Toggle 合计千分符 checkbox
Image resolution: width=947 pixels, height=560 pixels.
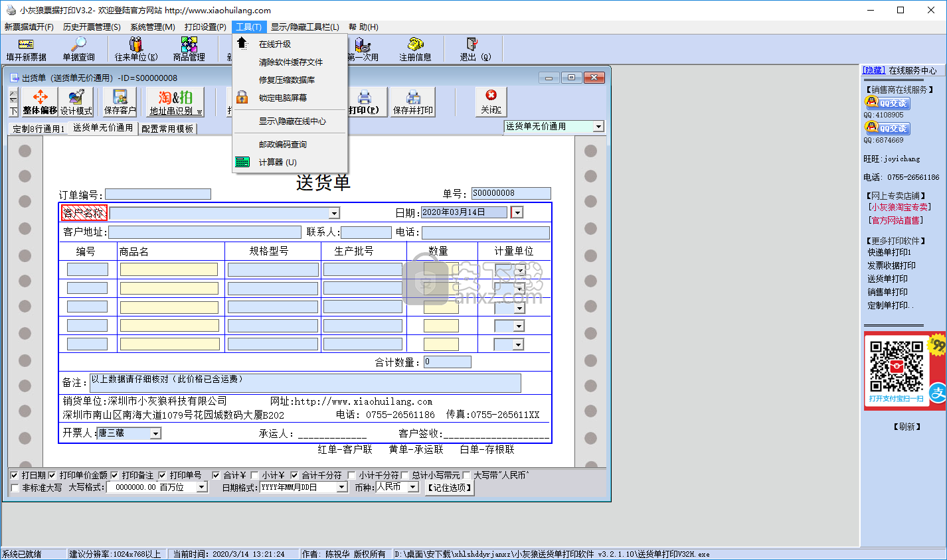click(x=294, y=475)
